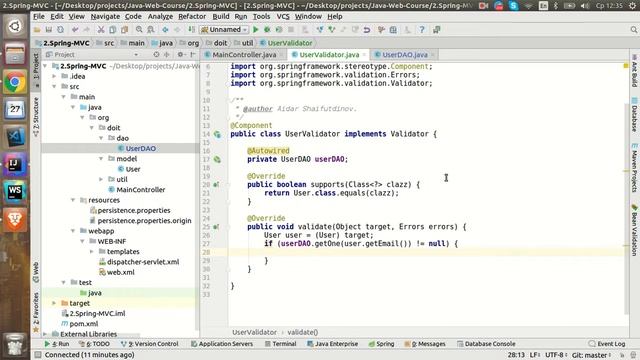The width and height of the screenshot is (640, 360).
Task: Click the Debug bug icon
Action: click(x=267, y=30)
